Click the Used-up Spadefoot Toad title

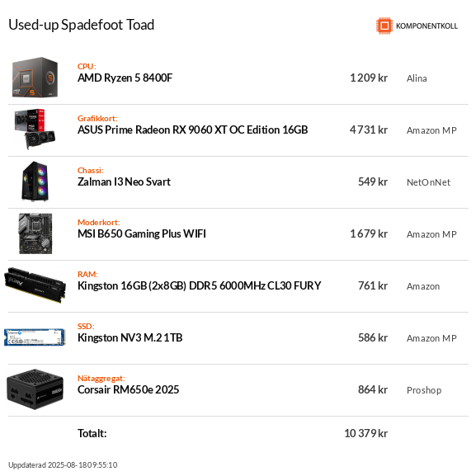point(82,25)
